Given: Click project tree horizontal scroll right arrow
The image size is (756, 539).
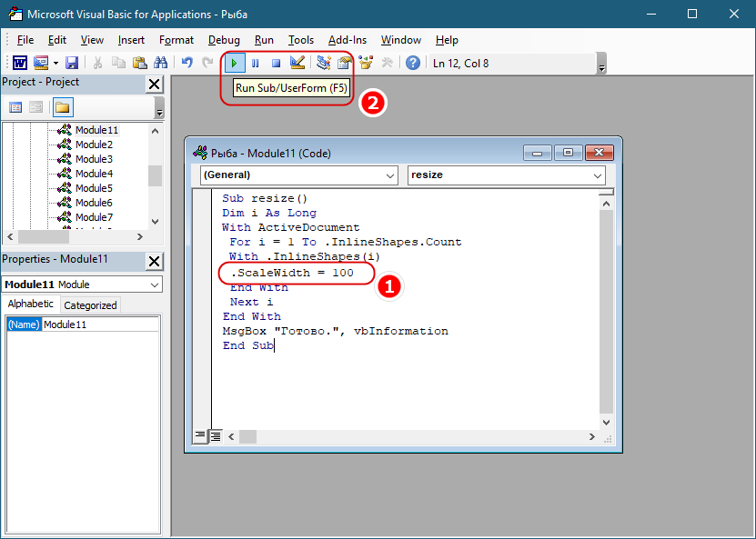Looking at the screenshot, I should click(140, 236).
